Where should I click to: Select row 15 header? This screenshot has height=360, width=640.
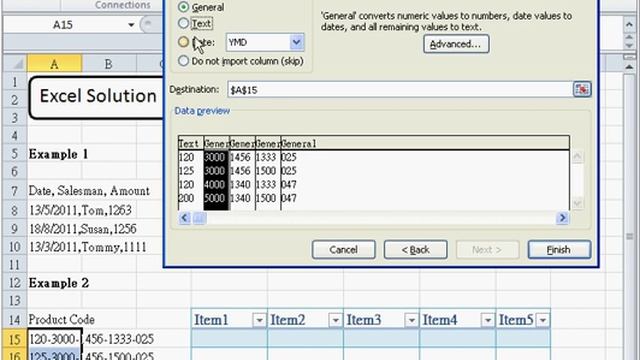click(15, 339)
